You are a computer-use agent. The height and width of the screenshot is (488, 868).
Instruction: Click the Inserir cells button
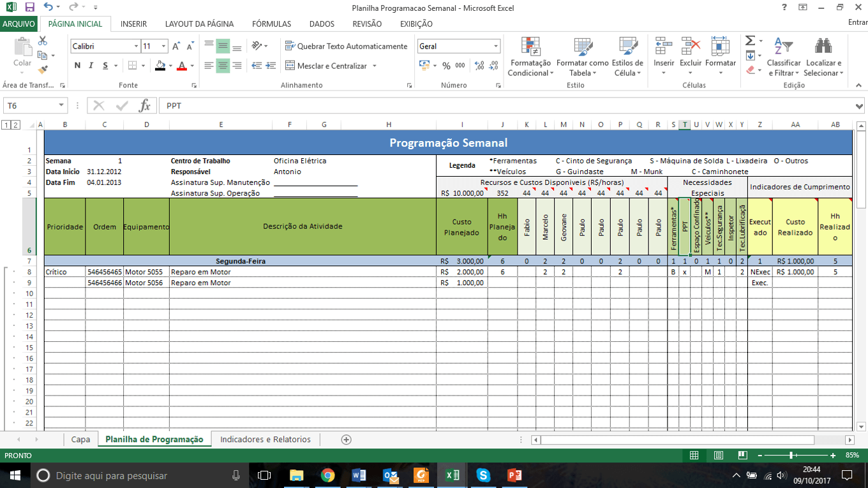click(x=664, y=57)
